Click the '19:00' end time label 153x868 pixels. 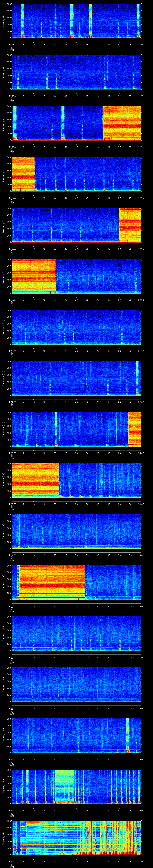141,249
